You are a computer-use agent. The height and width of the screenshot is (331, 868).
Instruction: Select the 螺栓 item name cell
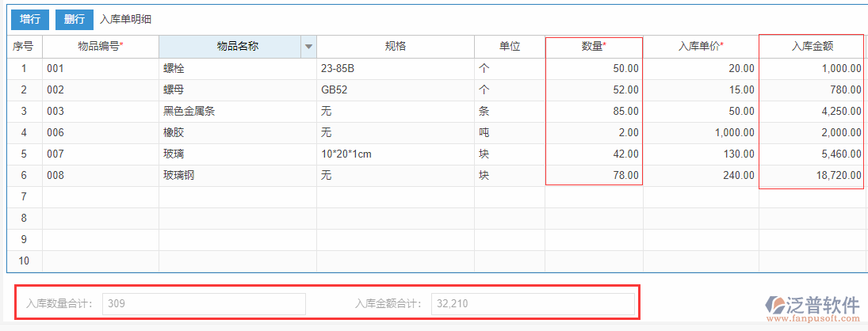click(237, 69)
